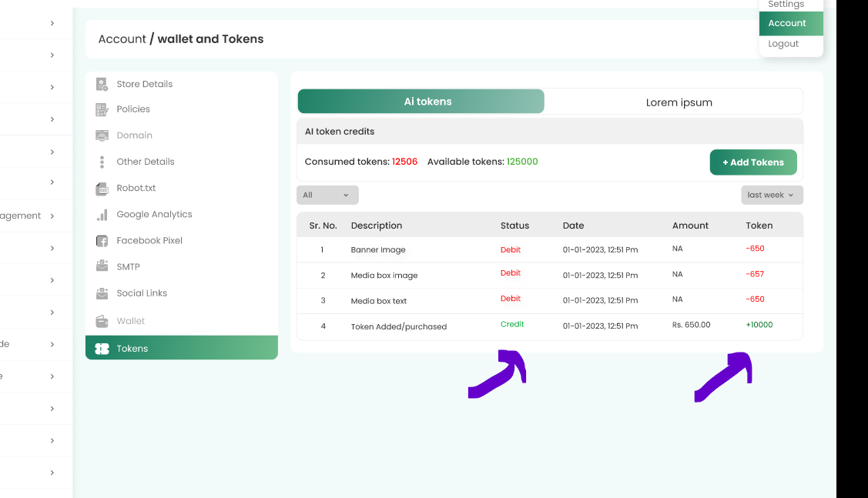Expand the bottommost left nav chevron
Viewport: 868px width, 498px height.
(52, 473)
